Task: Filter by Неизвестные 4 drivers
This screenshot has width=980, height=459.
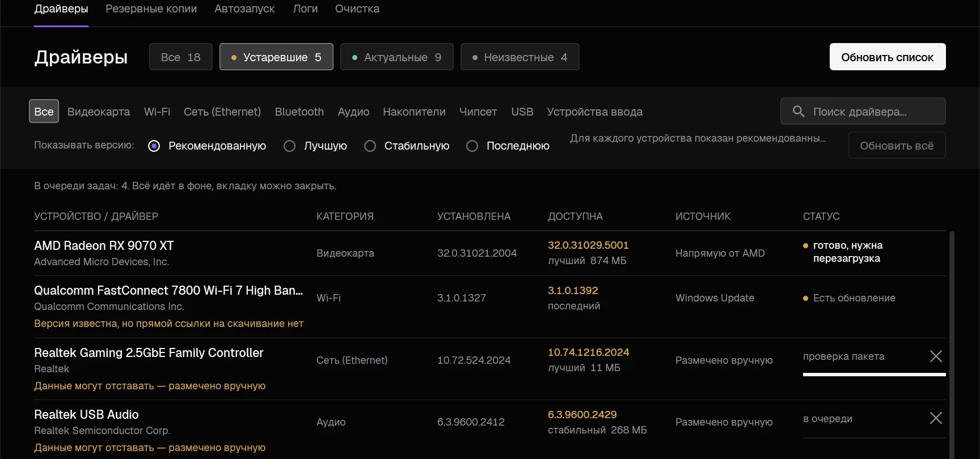Action: point(520,57)
